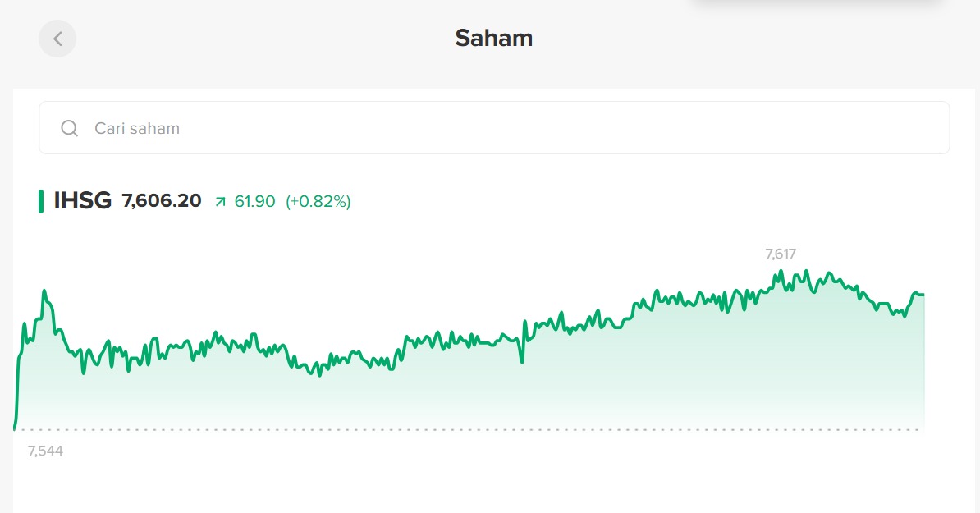Click the chart line's starting point at baseline
This screenshot has height=513, width=980.
[15, 428]
